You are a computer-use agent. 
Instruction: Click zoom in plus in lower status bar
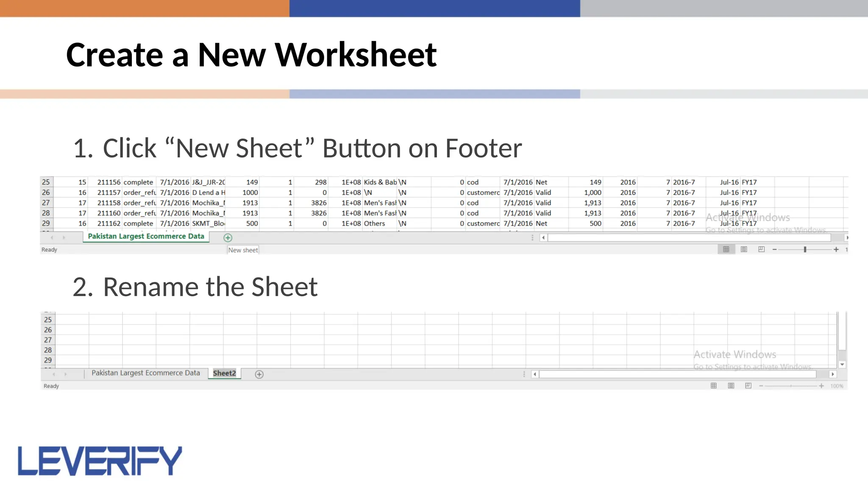click(x=821, y=386)
